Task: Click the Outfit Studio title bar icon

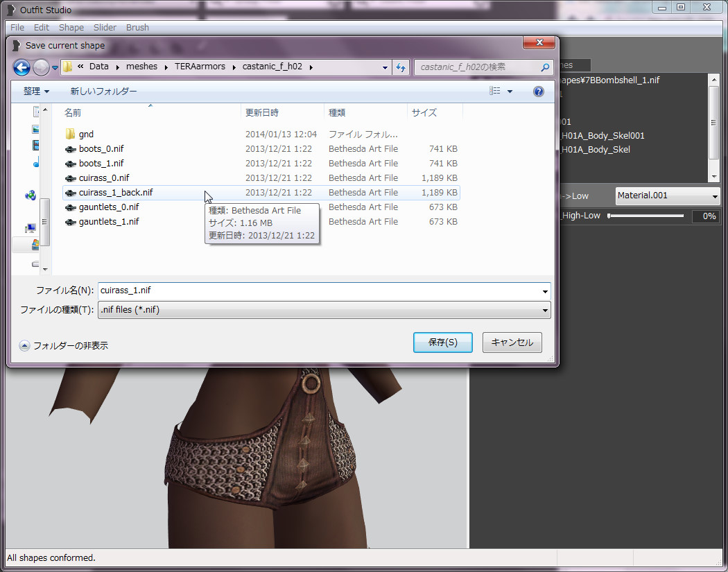Action: coord(12,10)
